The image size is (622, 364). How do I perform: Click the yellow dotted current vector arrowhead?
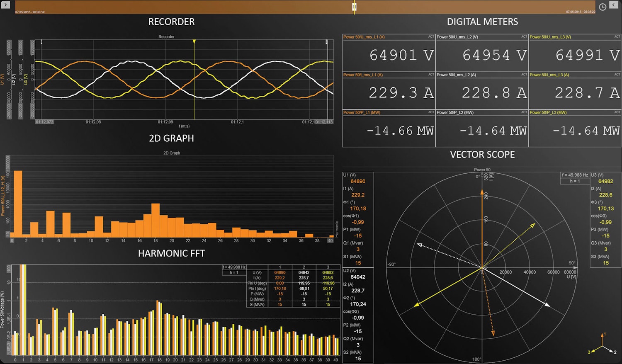pyautogui.click(x=533, y=226)
